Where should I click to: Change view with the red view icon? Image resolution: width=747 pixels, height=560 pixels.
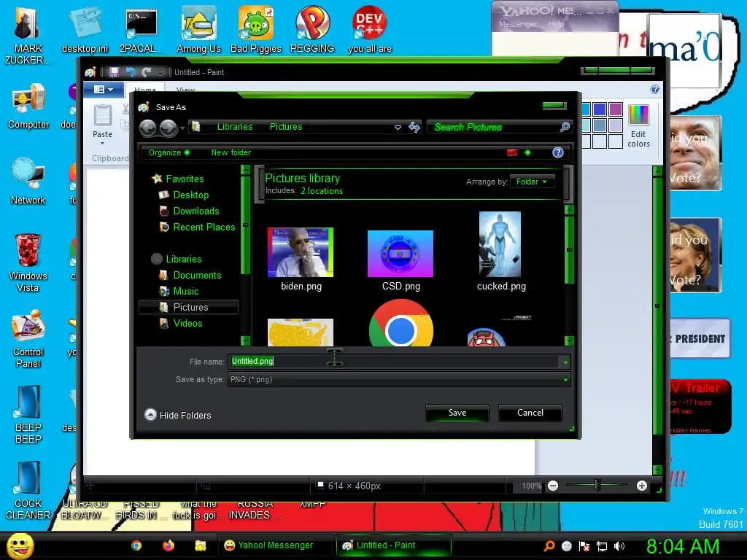(512, 152)
